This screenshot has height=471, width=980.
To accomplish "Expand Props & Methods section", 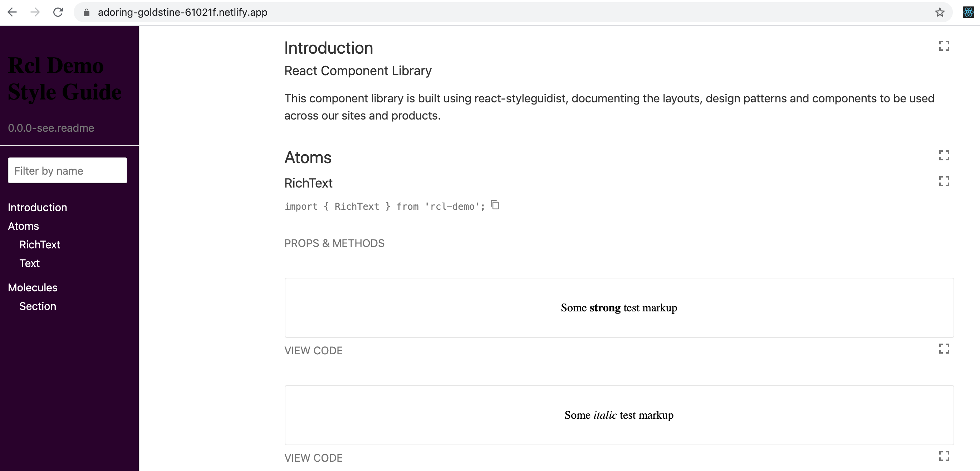I will 334,243.
